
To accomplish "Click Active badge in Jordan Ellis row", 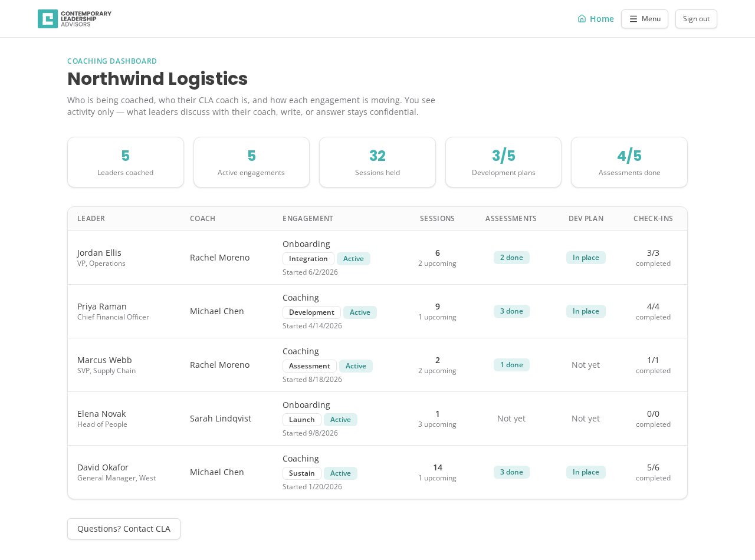I will click(x=353, y=259).
